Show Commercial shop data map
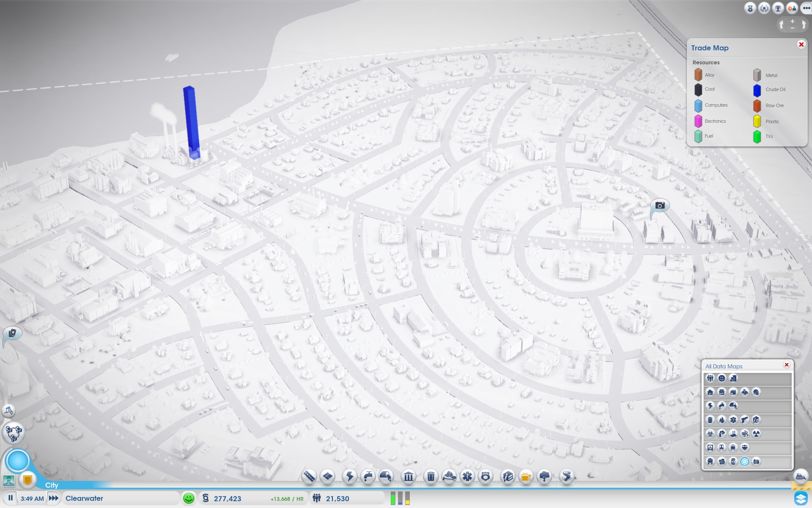Image resolution: width=812 pixels, height=508 pixels. 721,392
